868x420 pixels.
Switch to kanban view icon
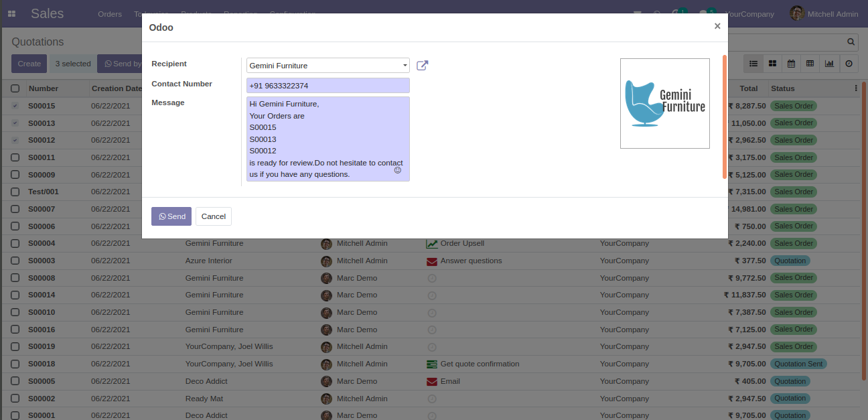pyautogui.click(x=772, y=64)
